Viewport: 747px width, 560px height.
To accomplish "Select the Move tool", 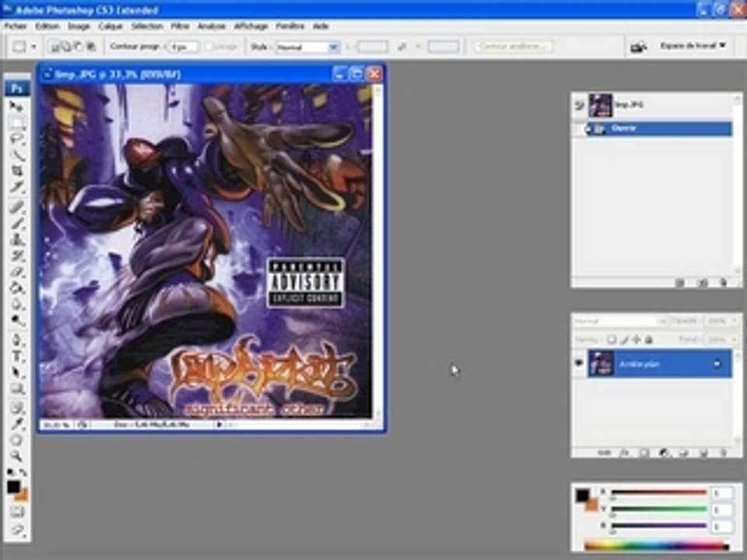I will pyautogui.click(x=17, y=107).
